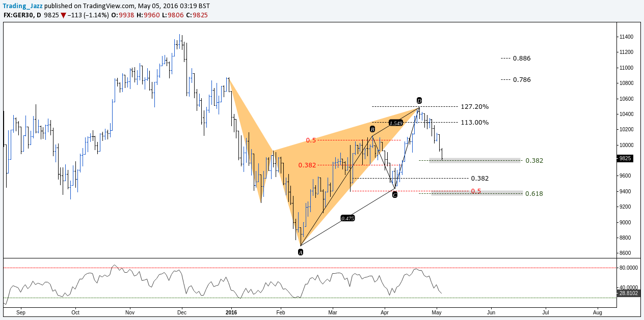644x320 pixels.
Task: Click the 9400 price axis label
Action: point(626,191)
